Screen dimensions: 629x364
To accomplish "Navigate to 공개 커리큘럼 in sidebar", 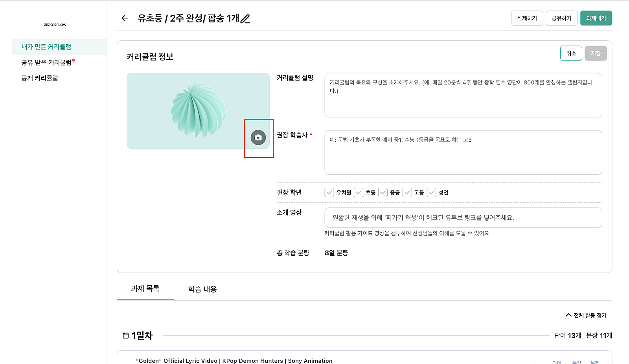I will coord(39,78).
